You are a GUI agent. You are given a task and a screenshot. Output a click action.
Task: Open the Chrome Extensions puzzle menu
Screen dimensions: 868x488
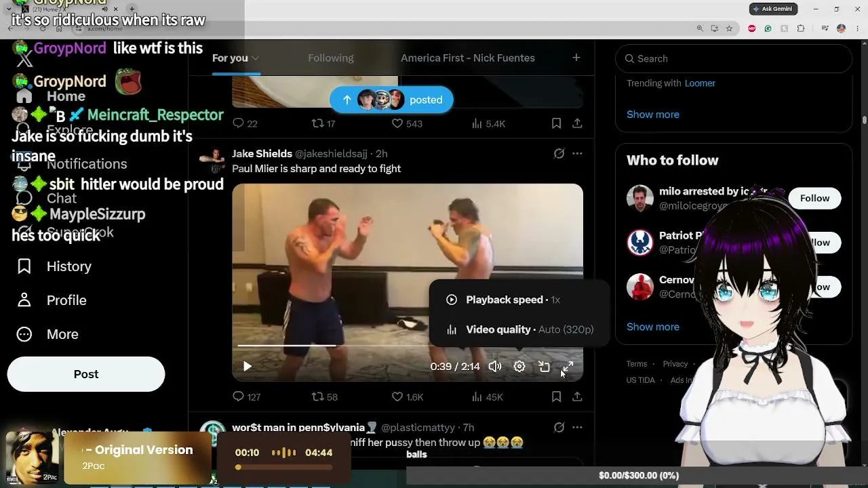tap(801, 28)
